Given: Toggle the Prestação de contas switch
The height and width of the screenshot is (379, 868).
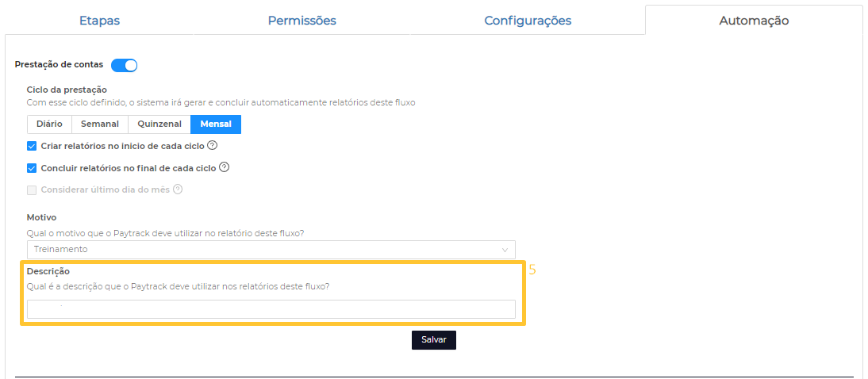Looking at the screenshot, I should [125, 65].
